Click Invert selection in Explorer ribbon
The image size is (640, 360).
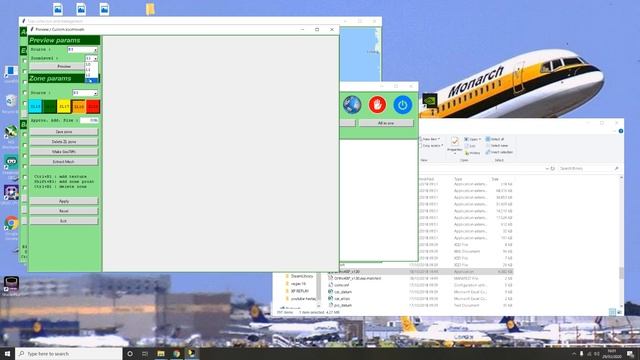point(499,152)
